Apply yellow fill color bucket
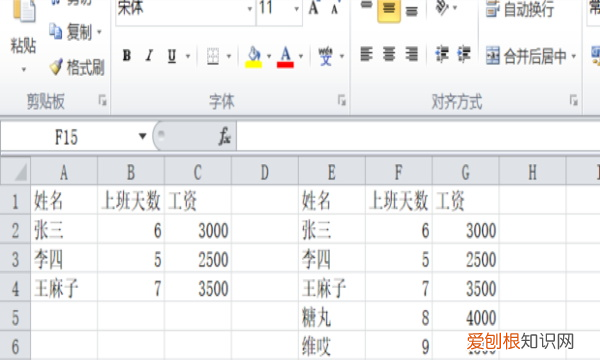 pos(253,57)
